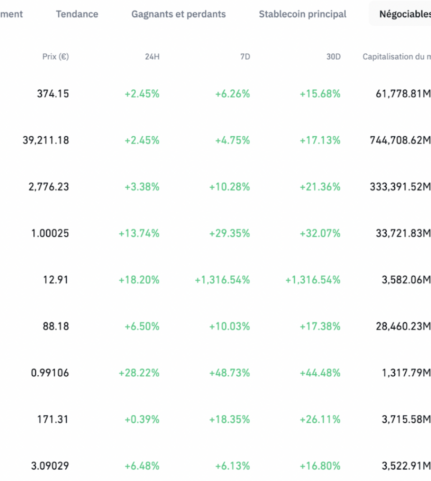Viewport: 431px width, 481px height.
Task: Click the price 1.00025
Action: [x=50, y=233]
